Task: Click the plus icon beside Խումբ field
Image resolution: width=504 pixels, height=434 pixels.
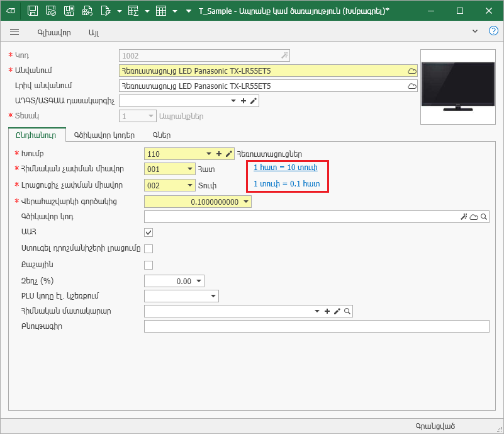Action: tap(219, 153)
